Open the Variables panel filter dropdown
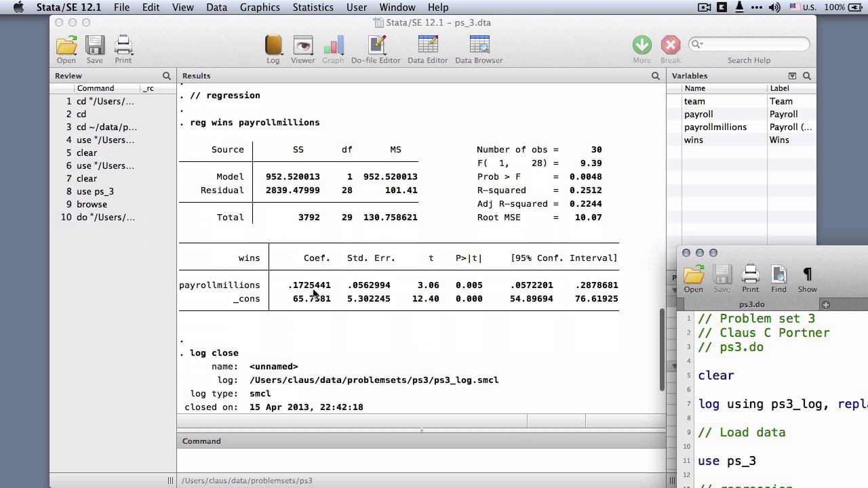 (x=792, y=76)
